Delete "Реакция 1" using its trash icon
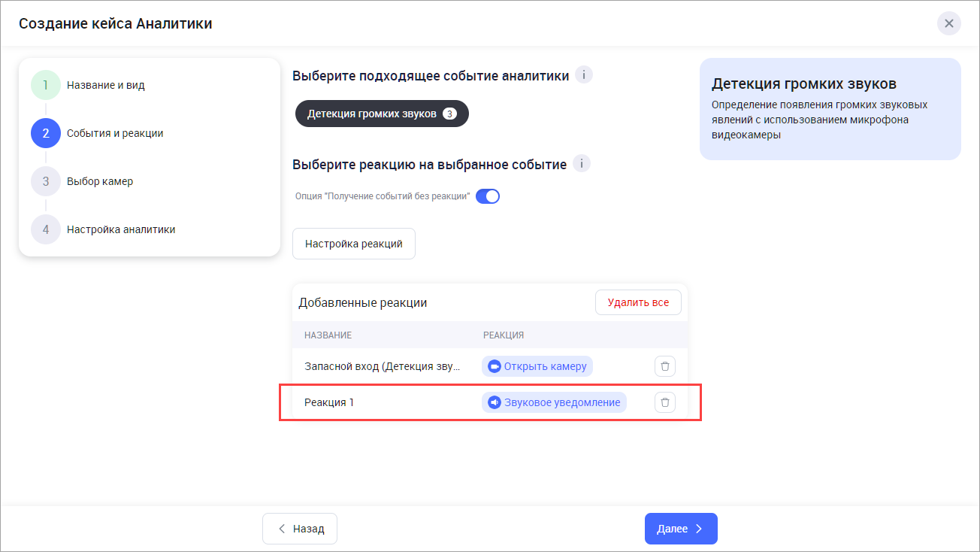 coord(665,402)
